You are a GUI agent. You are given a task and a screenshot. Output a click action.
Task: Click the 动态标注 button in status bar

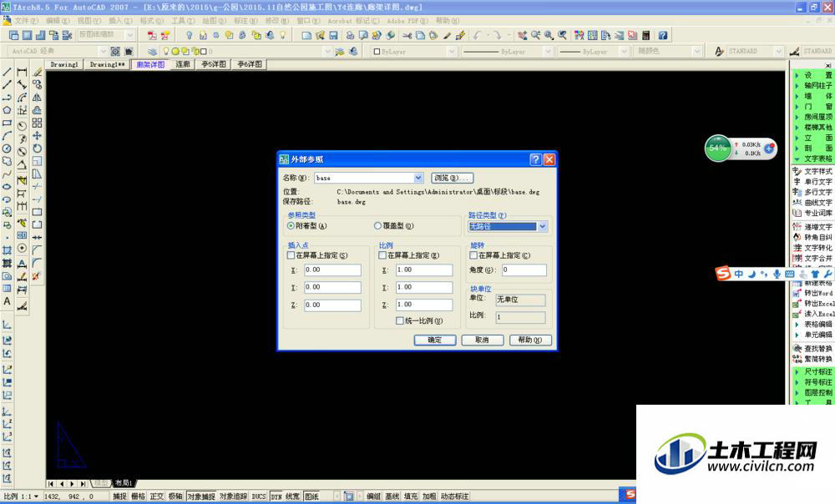tap(455, 496)
